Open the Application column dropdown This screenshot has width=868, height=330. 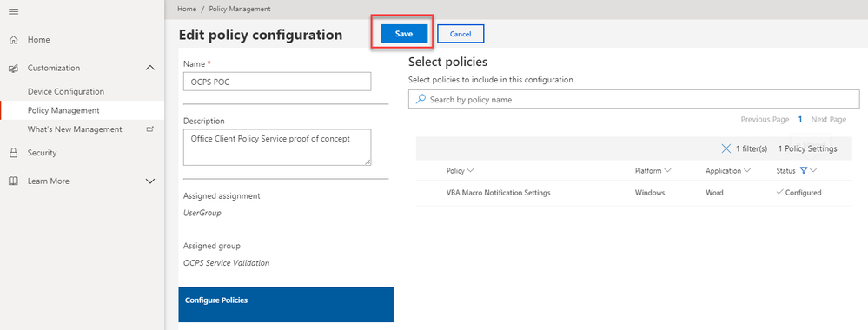[746, 171]
